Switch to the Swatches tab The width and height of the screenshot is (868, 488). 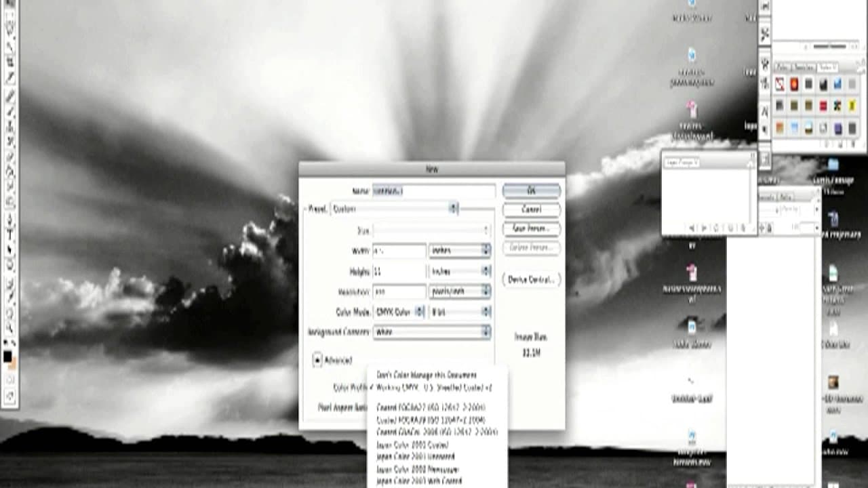point(804,66)
